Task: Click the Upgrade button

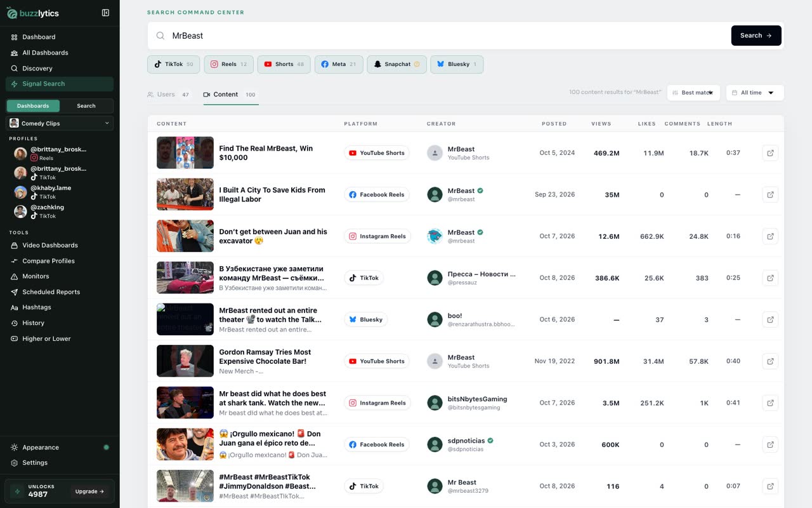Action: 90,491
